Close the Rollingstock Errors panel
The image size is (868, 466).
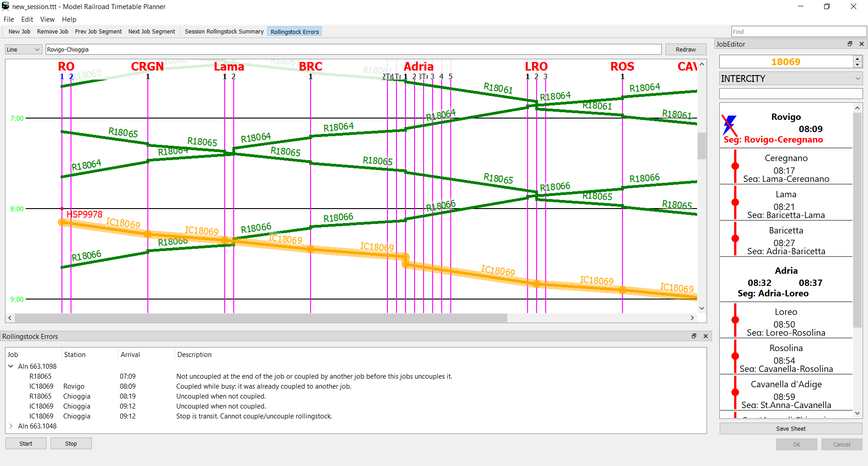pos(706,336)
